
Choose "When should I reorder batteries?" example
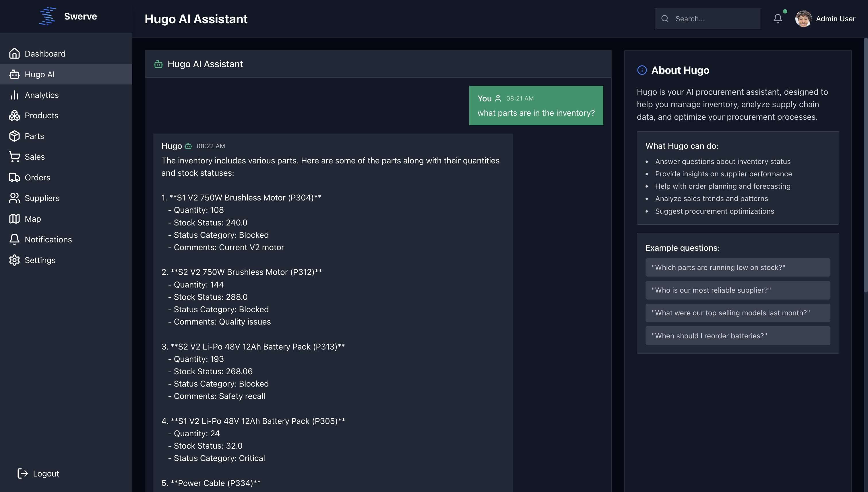point(737,335)
